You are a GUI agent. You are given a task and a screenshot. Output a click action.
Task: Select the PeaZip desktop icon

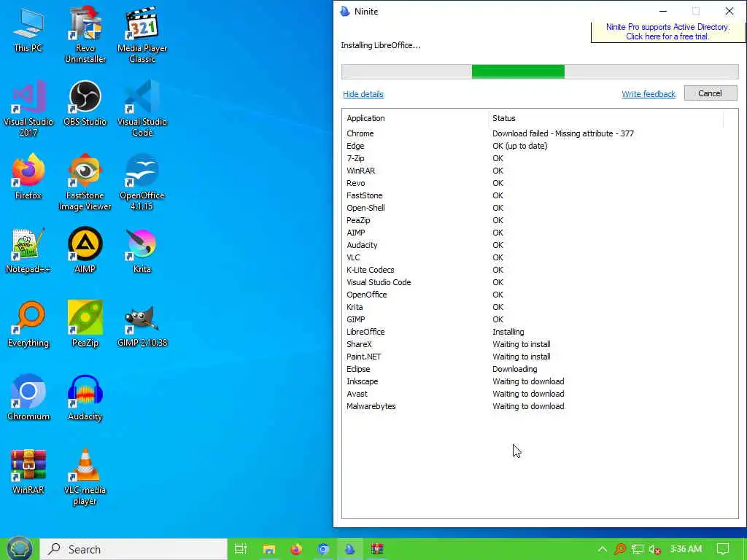pos(85,324)
